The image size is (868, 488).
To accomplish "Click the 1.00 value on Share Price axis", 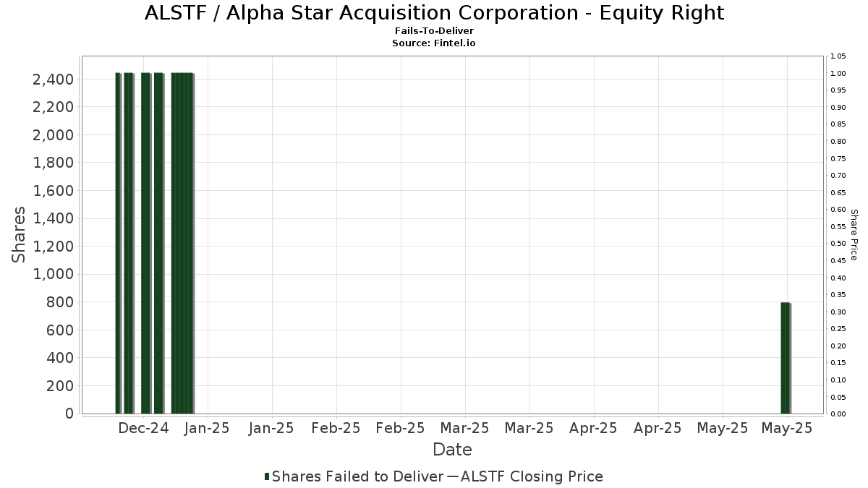I will click(x=838, y=73).
